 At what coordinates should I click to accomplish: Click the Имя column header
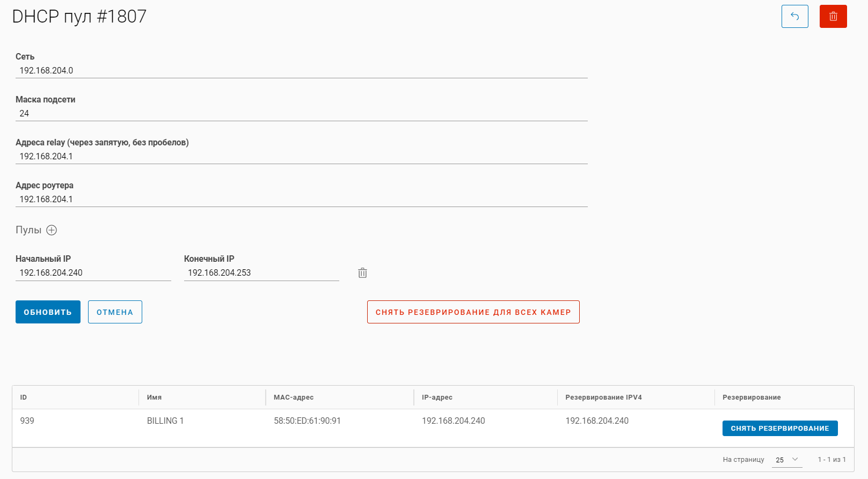point(155,397)
